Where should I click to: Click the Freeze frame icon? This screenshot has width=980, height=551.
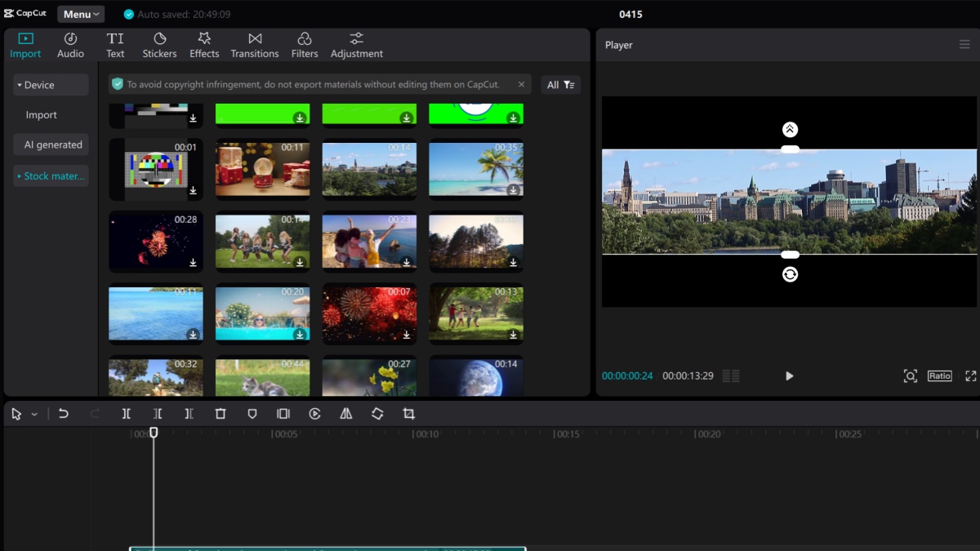click(x=283, y=414)
